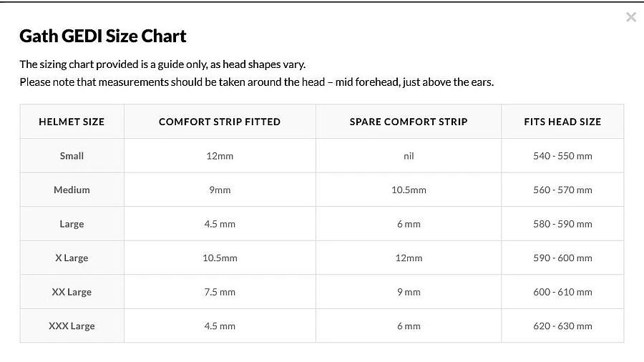
Task: Click the nil spare comfort strip cell
Action: tap(409, 156)
